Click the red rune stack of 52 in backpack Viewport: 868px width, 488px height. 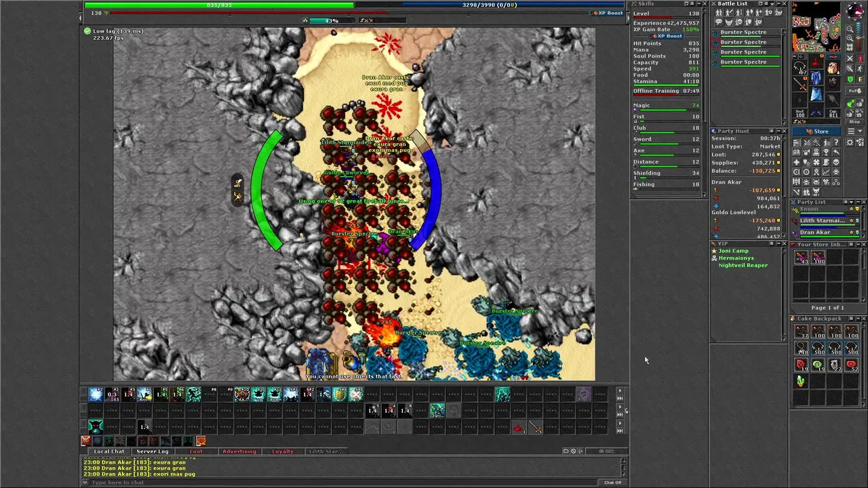coord(851,365)
